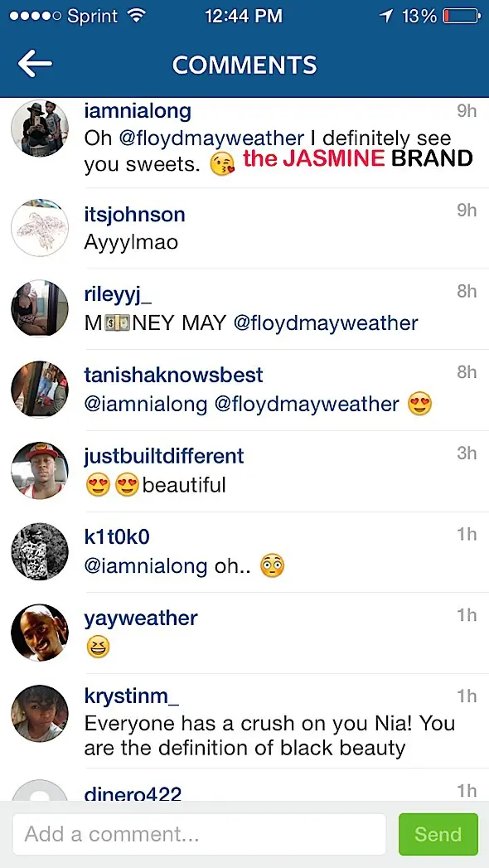The width and height of the screenshot is (489, 868).
Task: Open the itsjohnson username link
Action: tap(134, 215)
